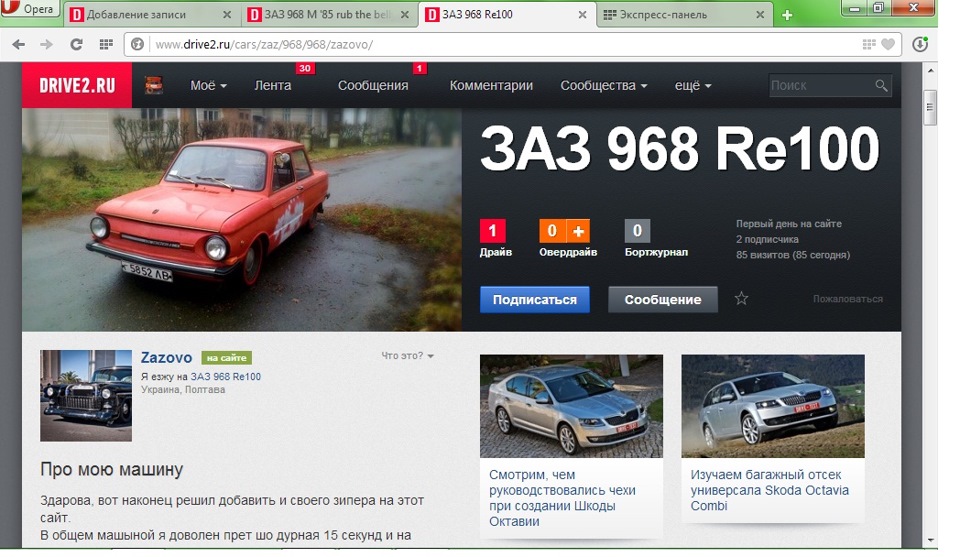Open Skoda Octavia Combi article thumbnail
Screen dimensions: 960x557
(x=773, y=406)
